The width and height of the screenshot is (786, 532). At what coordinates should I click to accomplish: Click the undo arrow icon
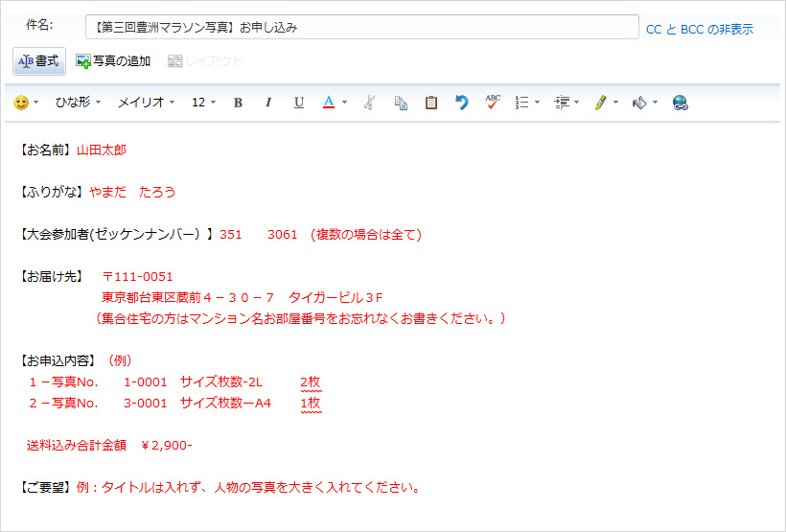tap(462, 103)
